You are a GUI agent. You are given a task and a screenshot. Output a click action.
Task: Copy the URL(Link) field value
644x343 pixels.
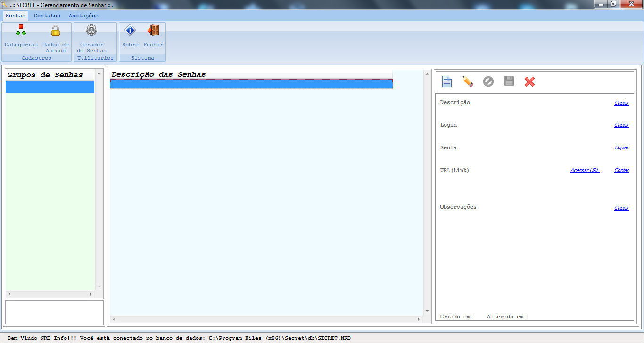point(621,171)
